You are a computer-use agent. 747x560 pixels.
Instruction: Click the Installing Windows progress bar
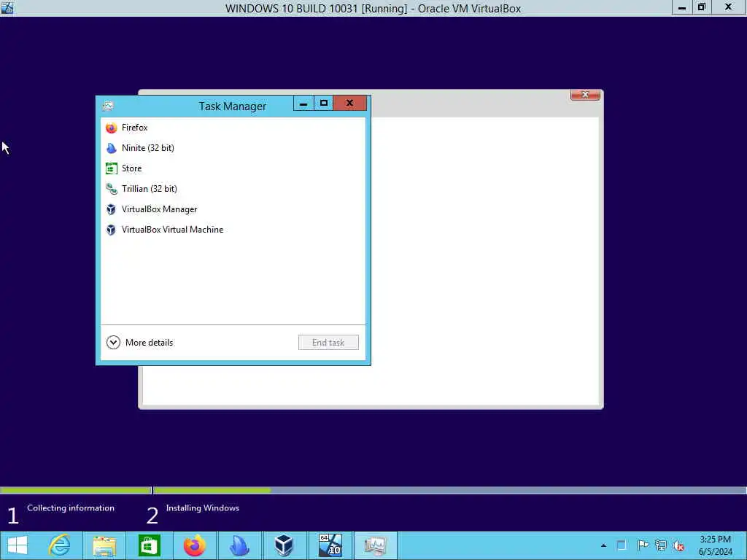(x=449, y=491)
